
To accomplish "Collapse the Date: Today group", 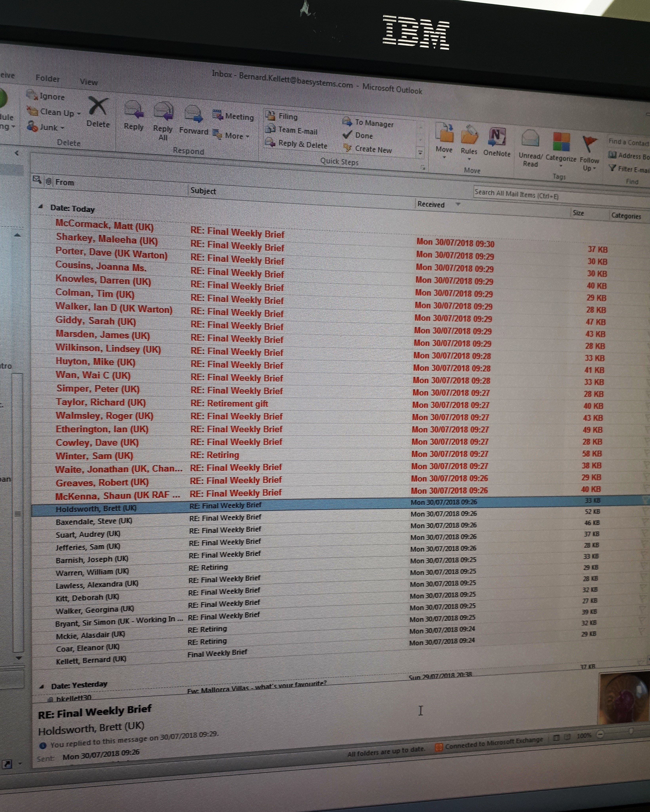I will [40, 206].
